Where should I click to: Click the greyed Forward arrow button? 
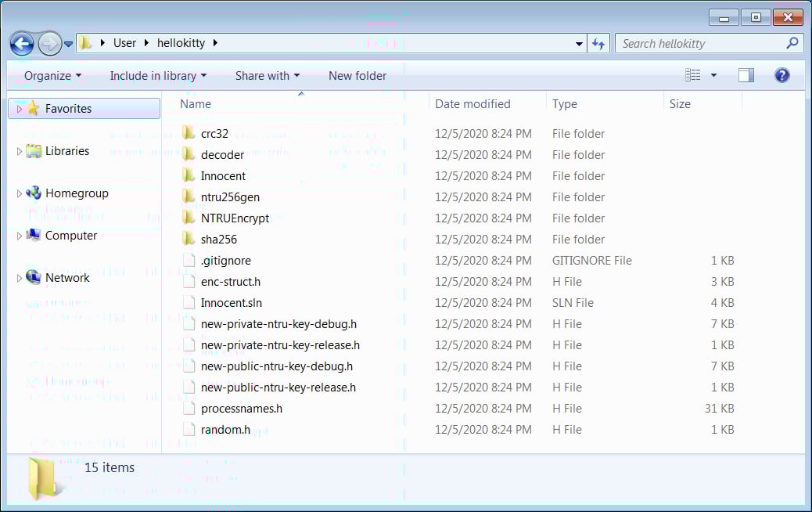coord(50,44)
